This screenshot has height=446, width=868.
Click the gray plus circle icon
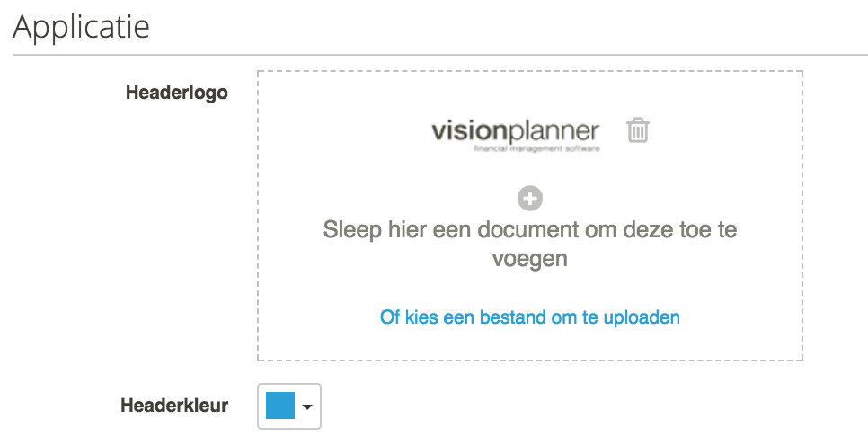click(x=530, y=199)
